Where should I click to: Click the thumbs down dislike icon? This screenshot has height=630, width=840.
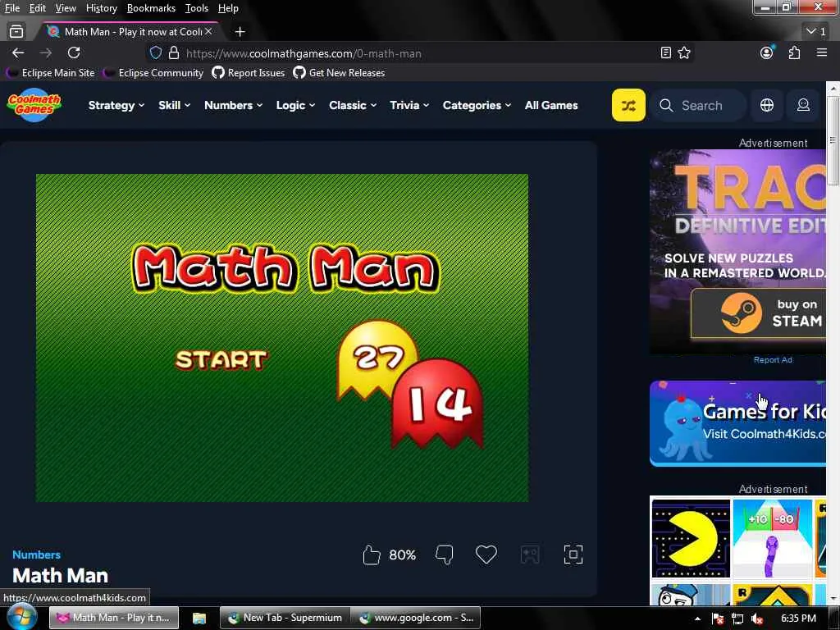444,555
